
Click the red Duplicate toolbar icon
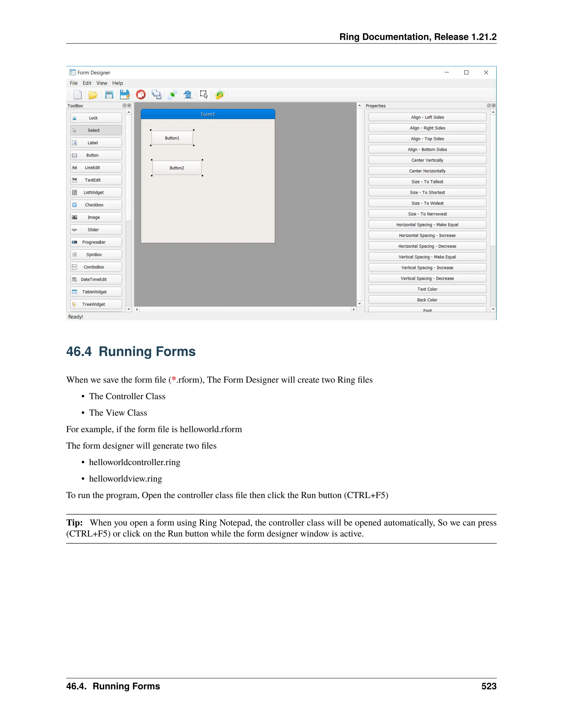pos(141,95)
